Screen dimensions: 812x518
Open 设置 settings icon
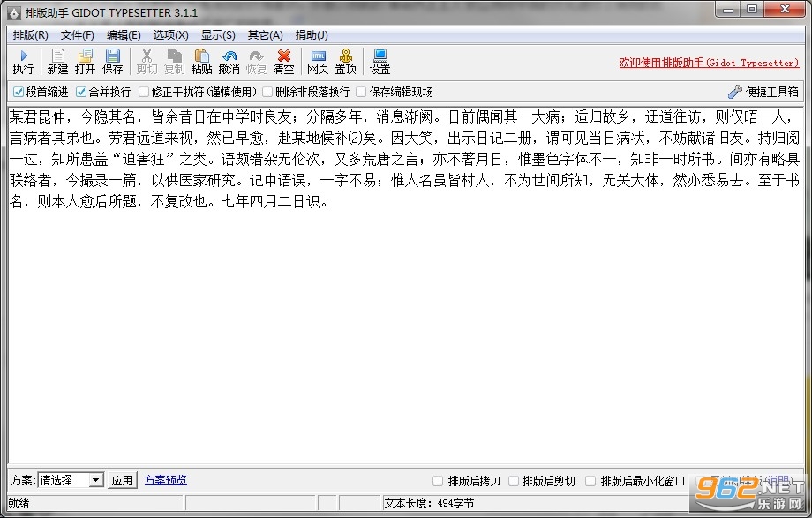coord(380,62)
